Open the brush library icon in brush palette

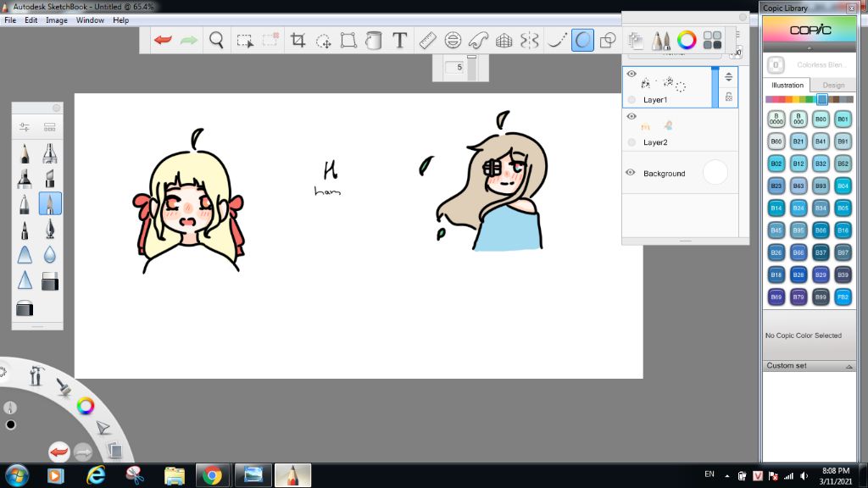pyautogui.click(x=50, y=127)
